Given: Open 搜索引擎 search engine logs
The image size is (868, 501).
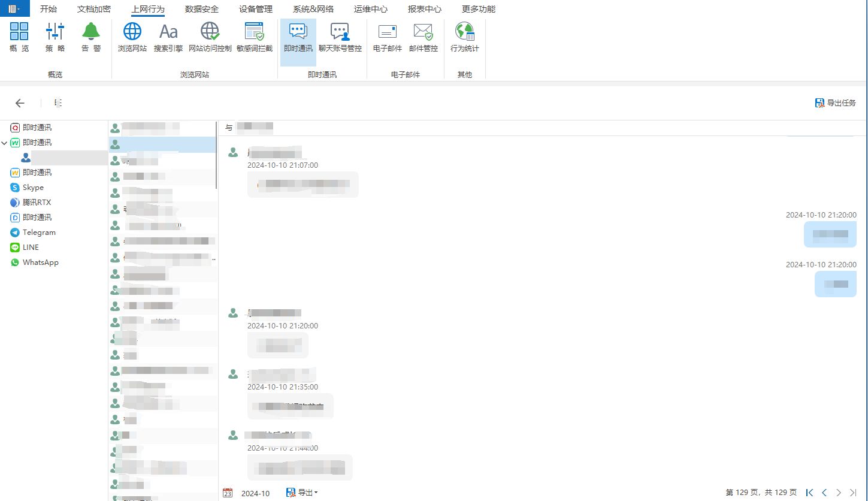Looking at the screenshot, I should coord(168,38).
